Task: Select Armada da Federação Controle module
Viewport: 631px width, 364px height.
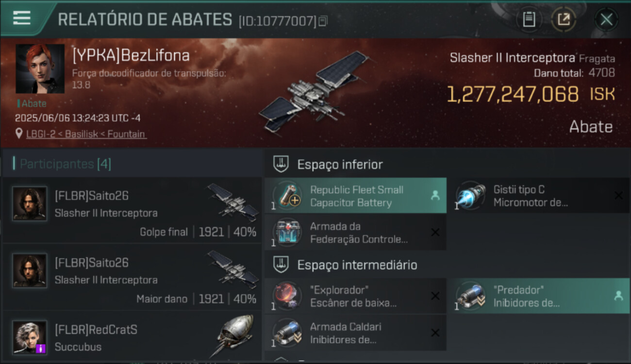Action: click(x=355, y=232)
